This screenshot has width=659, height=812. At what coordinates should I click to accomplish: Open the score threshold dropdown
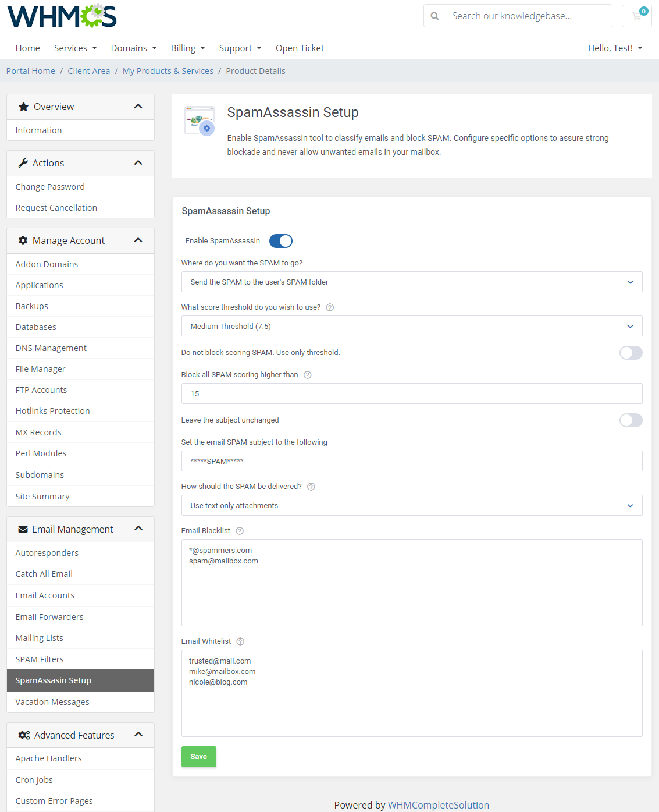412,326
